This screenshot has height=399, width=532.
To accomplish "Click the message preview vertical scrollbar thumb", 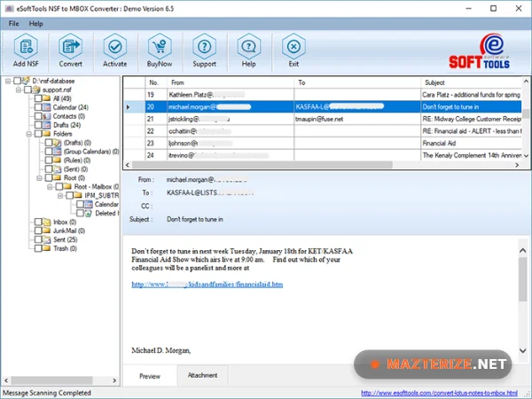I will click(x=522, y=279).
